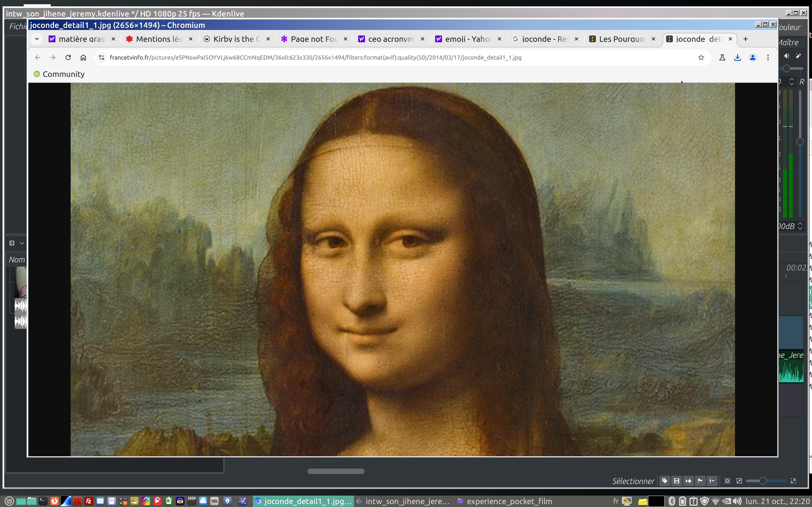Reload the page in Chromium
This screenshot has width=812, height=507.
[68, 57]
